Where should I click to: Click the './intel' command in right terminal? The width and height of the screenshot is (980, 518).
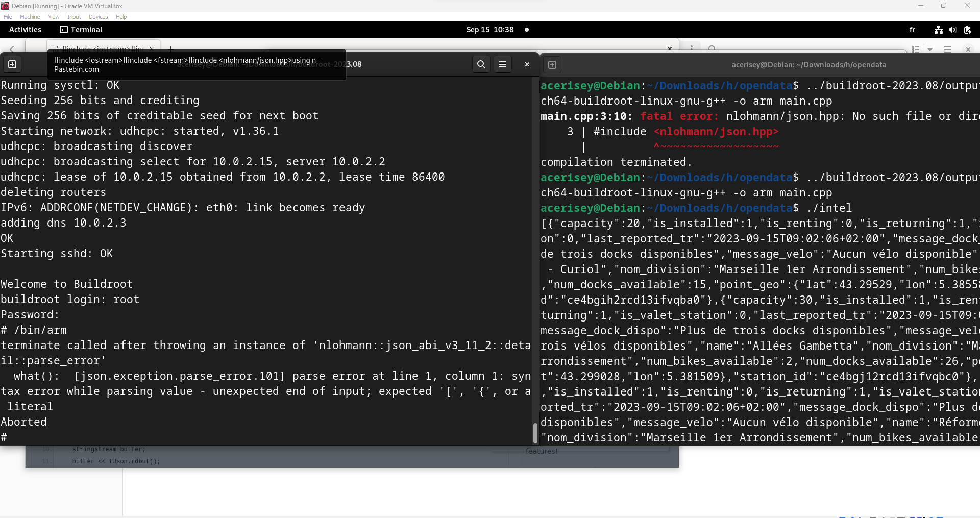pyautogui.click(x=829, y=208)
